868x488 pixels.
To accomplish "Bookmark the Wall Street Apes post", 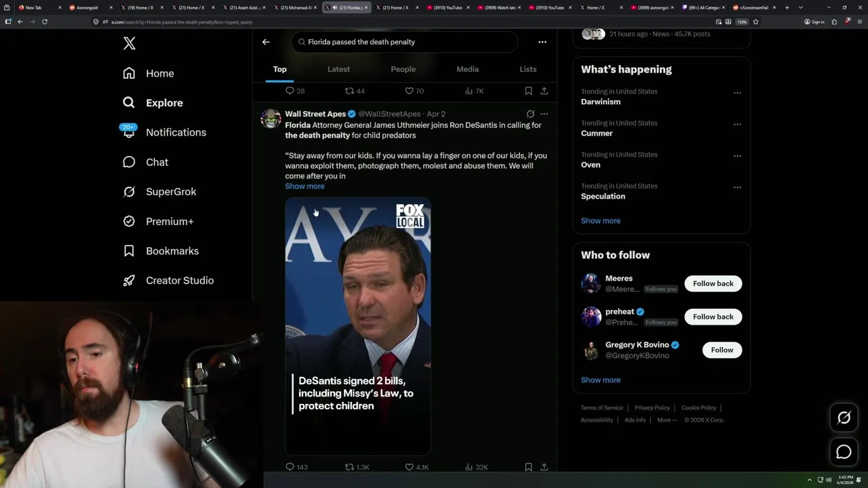I will [528, 467].
